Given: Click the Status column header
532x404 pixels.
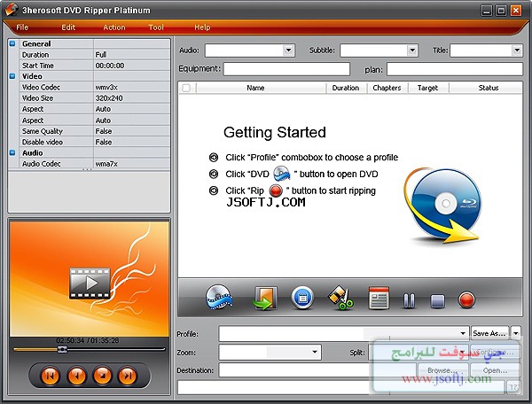Looking at the screenshot, I should (x=486, y=88).
